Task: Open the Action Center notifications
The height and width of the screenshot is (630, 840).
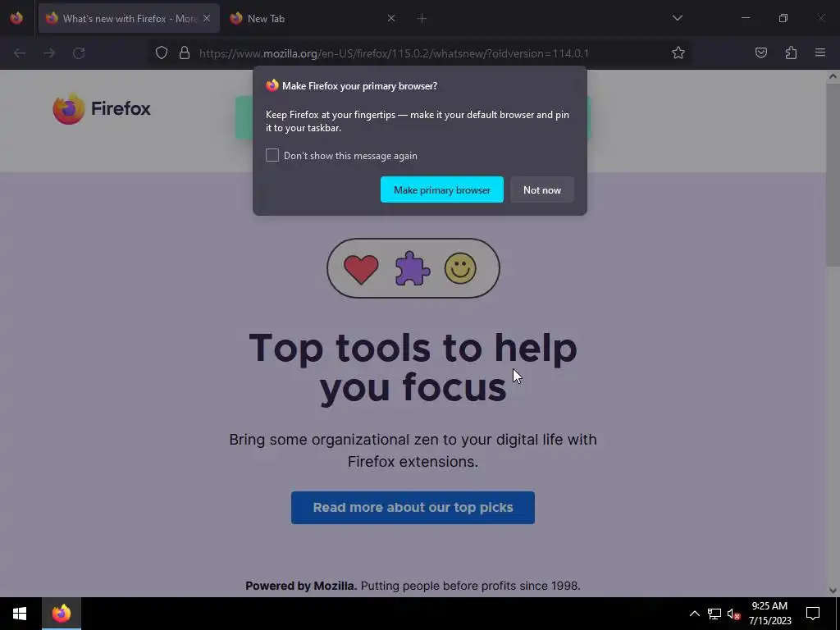Action: pyautogui.click(x=813, y=614)
